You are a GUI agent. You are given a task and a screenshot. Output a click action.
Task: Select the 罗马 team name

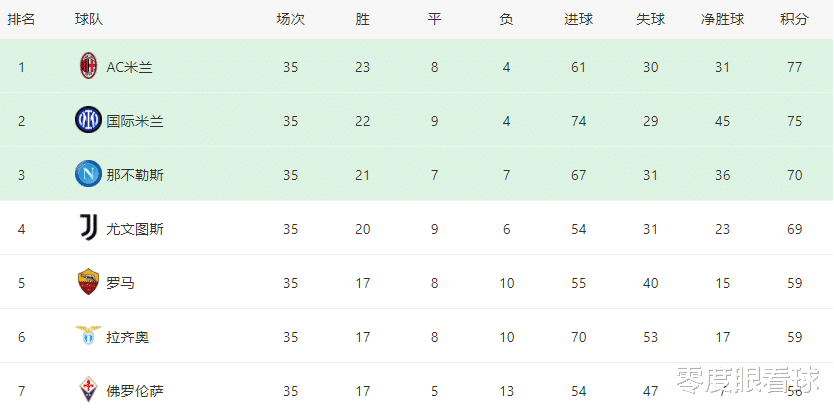pos(120,283)
